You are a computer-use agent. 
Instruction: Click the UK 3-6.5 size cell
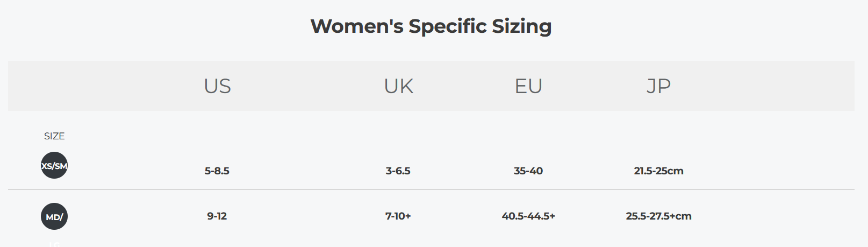(398, 171)
